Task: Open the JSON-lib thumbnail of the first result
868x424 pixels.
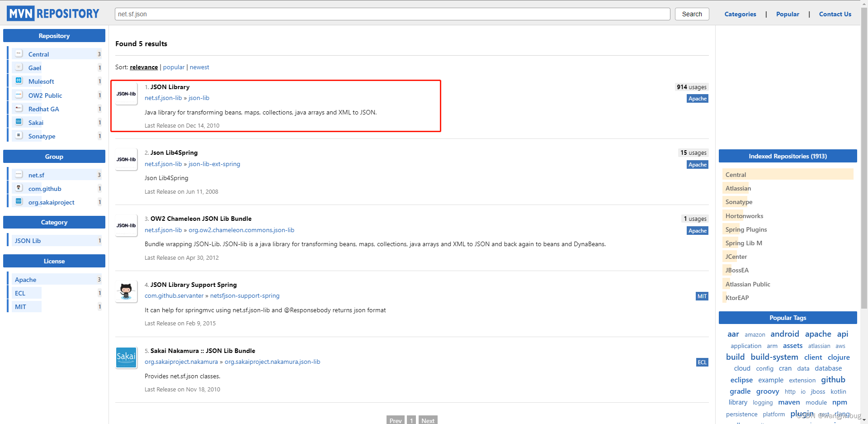Action: 126,94
